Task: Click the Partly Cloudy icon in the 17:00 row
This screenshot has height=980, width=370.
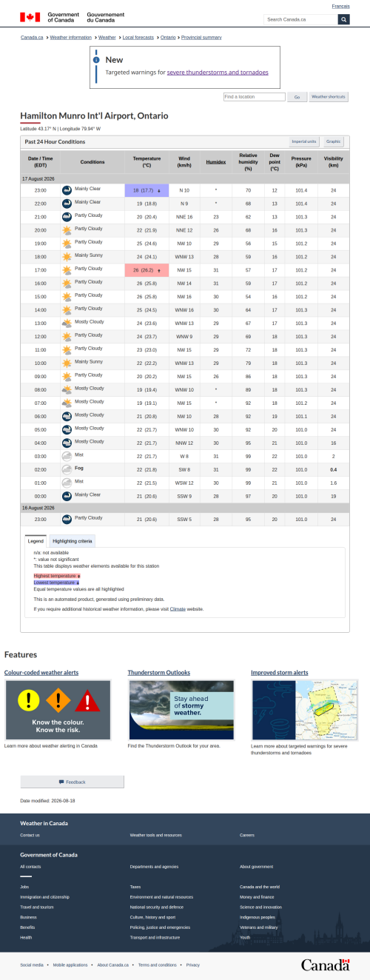Action: [x=67, y=270]
